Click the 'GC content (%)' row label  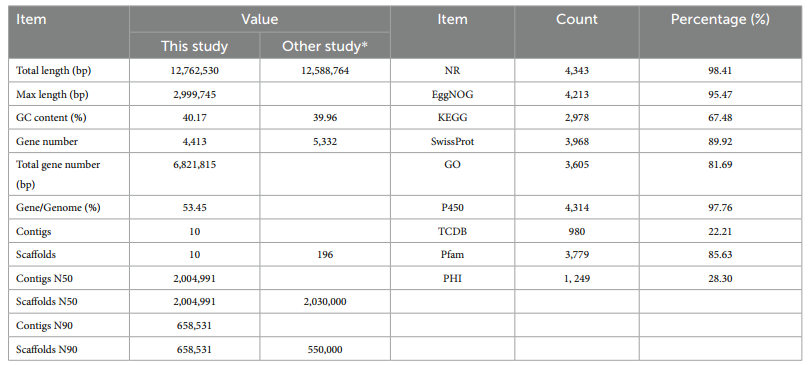pyautogui.click(x=52, y=118)
